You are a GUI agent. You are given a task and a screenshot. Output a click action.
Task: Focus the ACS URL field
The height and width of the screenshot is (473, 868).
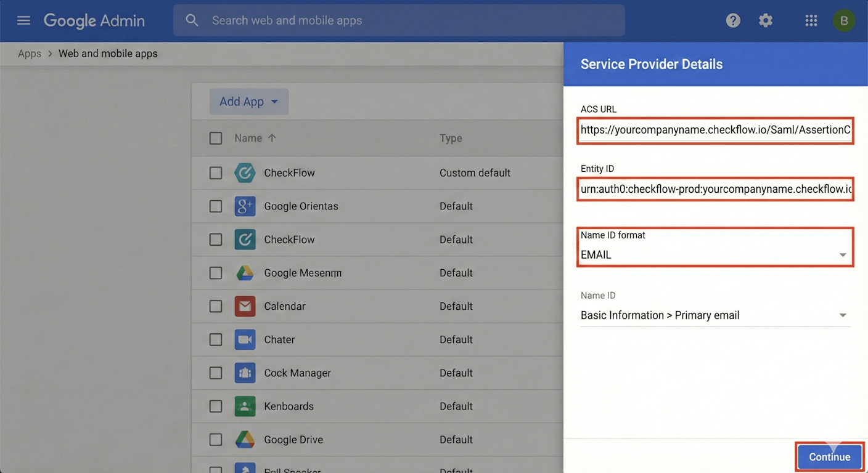715,130
